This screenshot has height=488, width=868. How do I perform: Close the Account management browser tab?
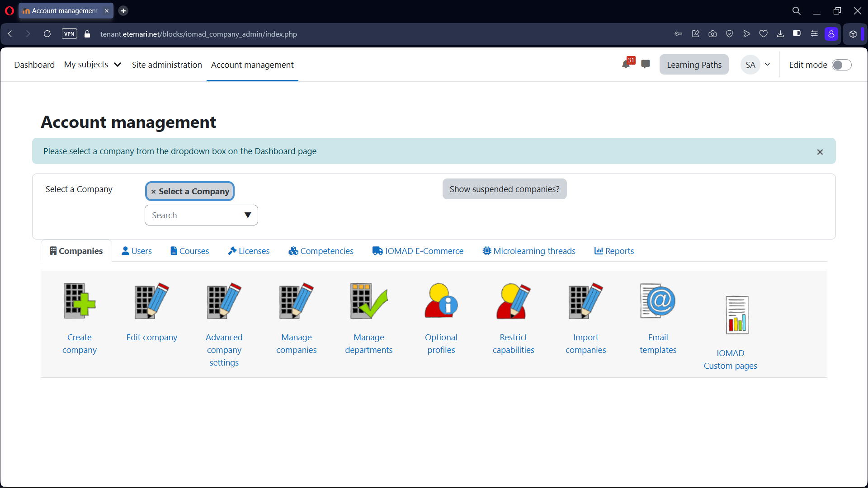[x=107, y=11]
